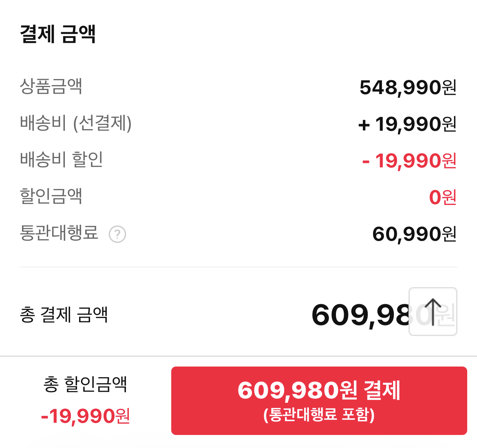Click the 결제 금액 section heading
Viewport: 477px width, 448px height.
tap(58, 34)
